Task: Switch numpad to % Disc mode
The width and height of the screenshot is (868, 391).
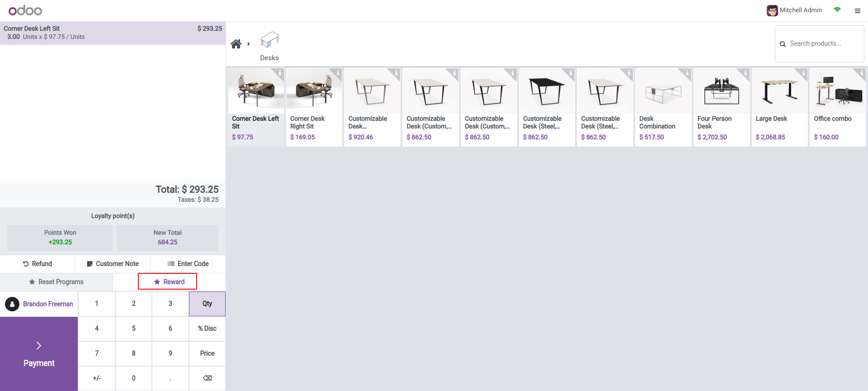Action: [207, 329]
